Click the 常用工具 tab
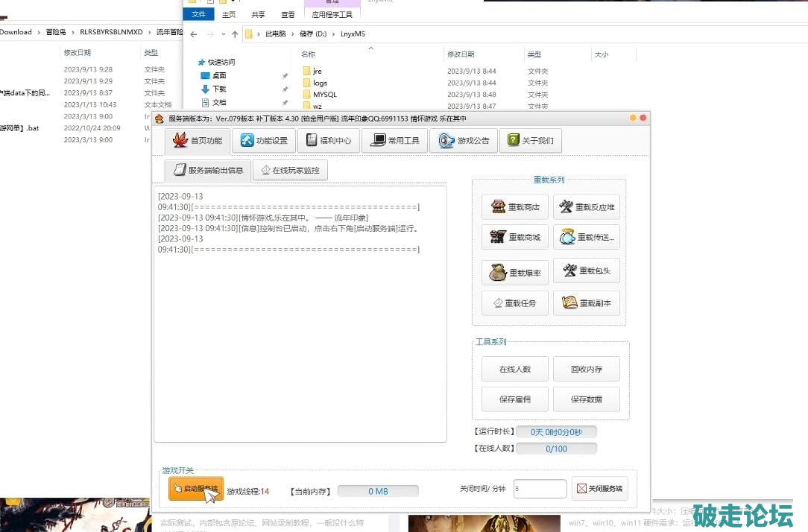 click(x=395, y=141)
